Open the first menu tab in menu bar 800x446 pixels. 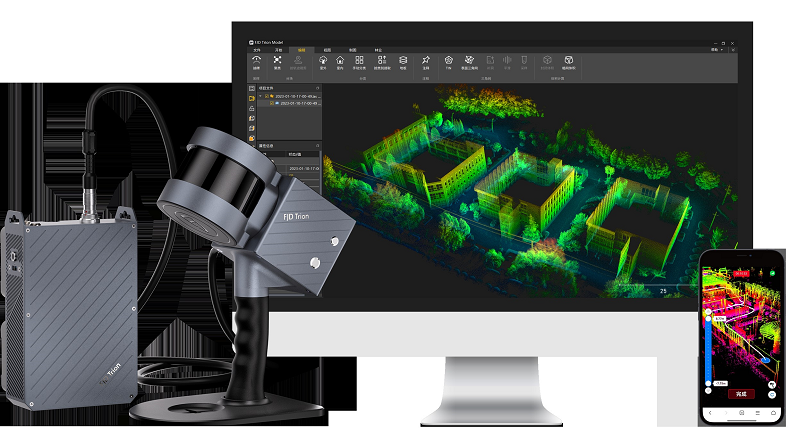[x=255, y=49]
